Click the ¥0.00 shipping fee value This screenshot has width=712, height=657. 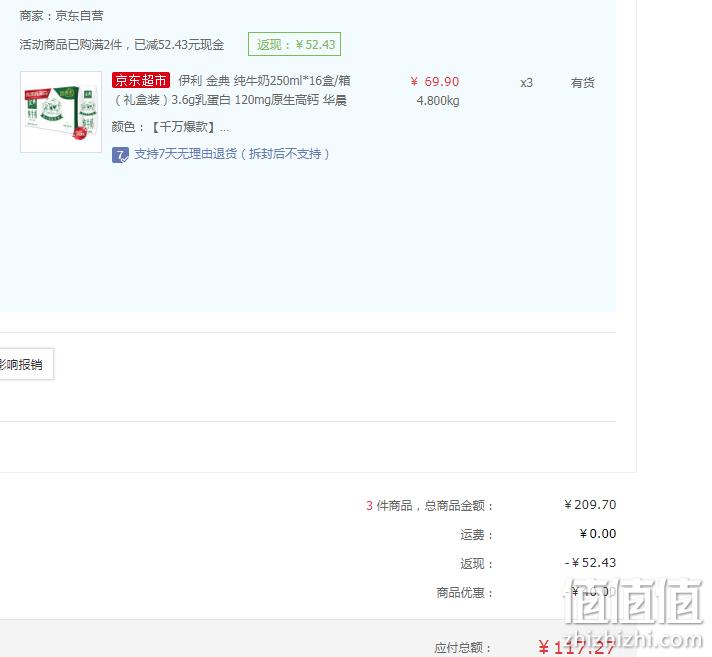coord(598,534)
